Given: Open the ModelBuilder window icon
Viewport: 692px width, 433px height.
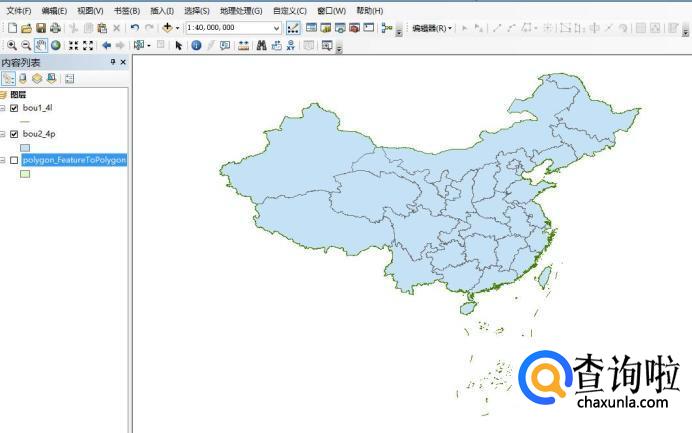Looking at the screenshot, I should tap(387, 28).
